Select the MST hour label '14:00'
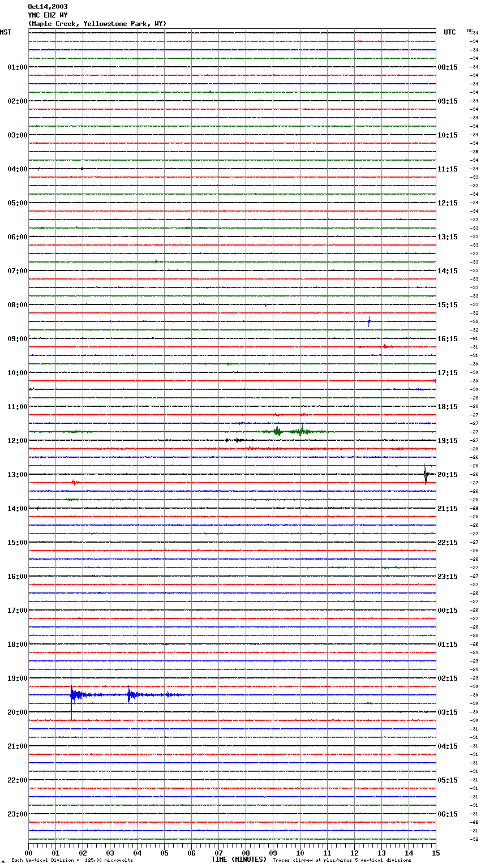This screenshot has width=481, height=868. [x=18, y=509]
